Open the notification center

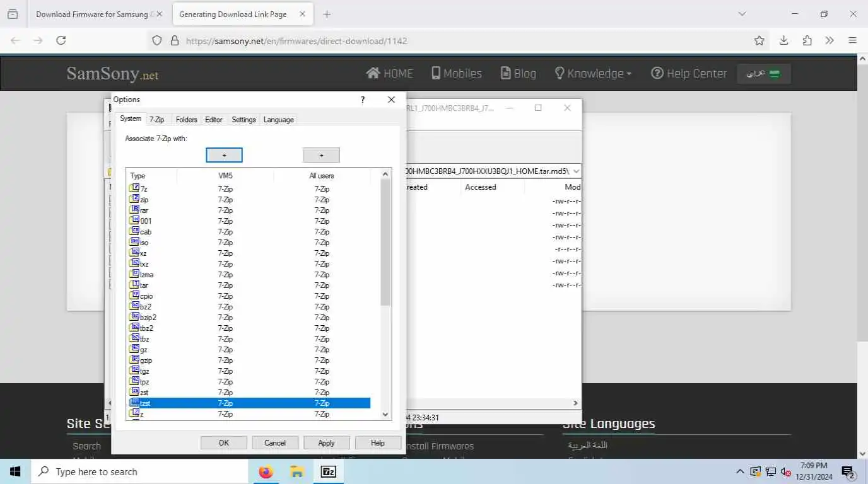(848, 471)
